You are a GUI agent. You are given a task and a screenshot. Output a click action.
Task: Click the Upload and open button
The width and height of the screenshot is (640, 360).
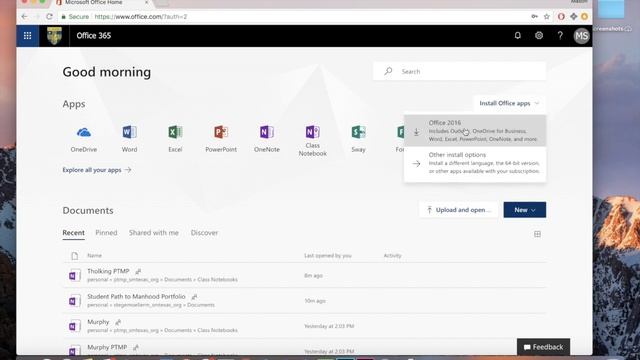(459, 210)
